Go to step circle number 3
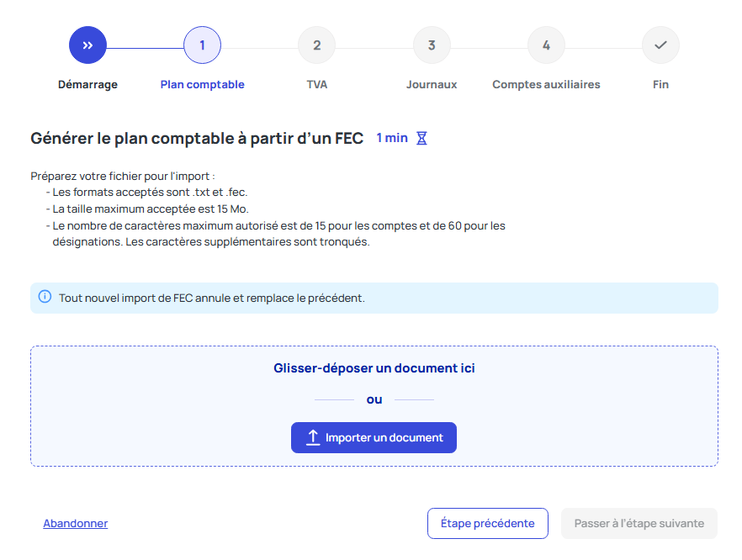 click(432, 45)
